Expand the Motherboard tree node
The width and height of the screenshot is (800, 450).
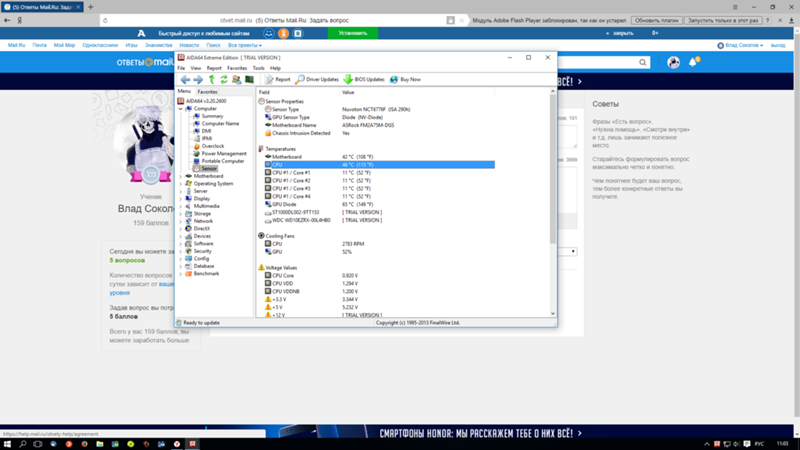pyautogui.click(x=181, y=176)
